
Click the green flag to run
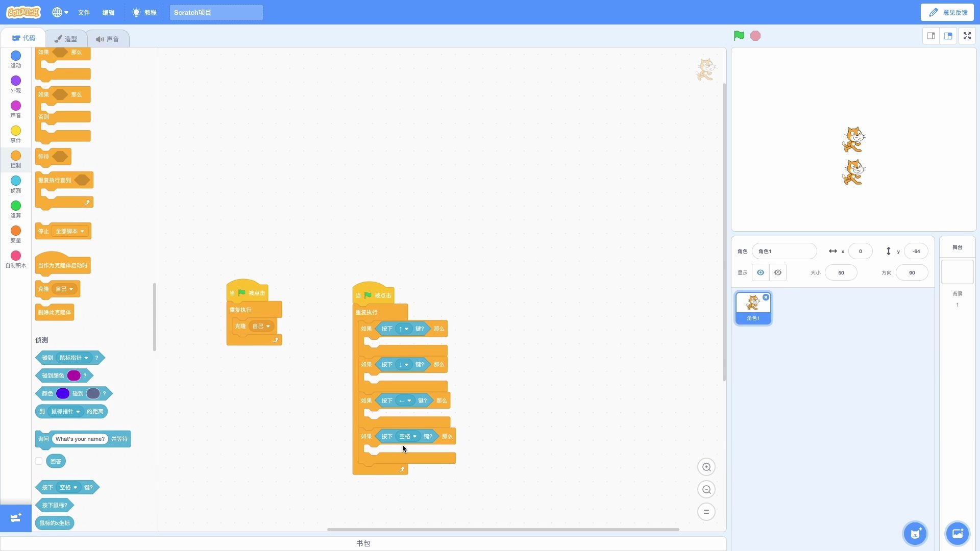[x=739, y=36]
